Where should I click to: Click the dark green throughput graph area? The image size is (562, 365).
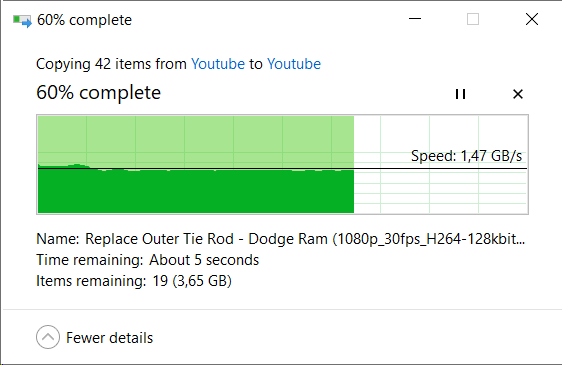[196, 192]
